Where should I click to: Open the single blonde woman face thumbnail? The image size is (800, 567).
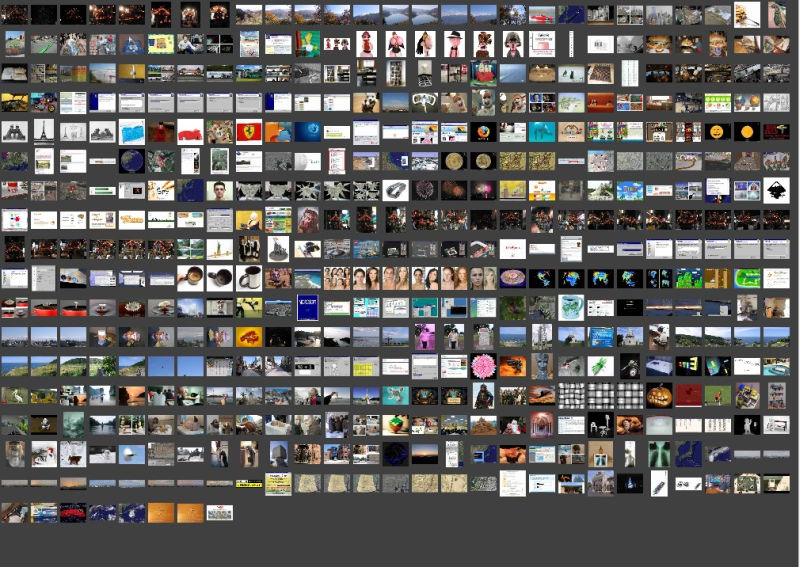tap(483, 279)
